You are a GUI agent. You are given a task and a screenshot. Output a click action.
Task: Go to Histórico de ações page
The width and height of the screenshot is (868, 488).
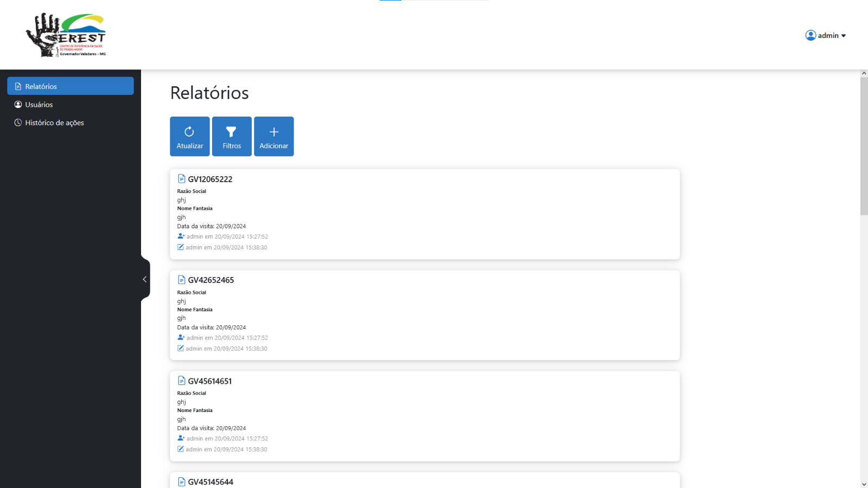54,123
